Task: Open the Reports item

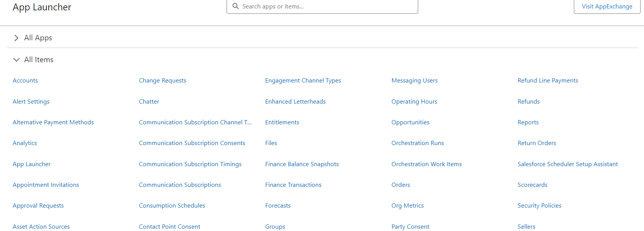Action: point(528,122)
